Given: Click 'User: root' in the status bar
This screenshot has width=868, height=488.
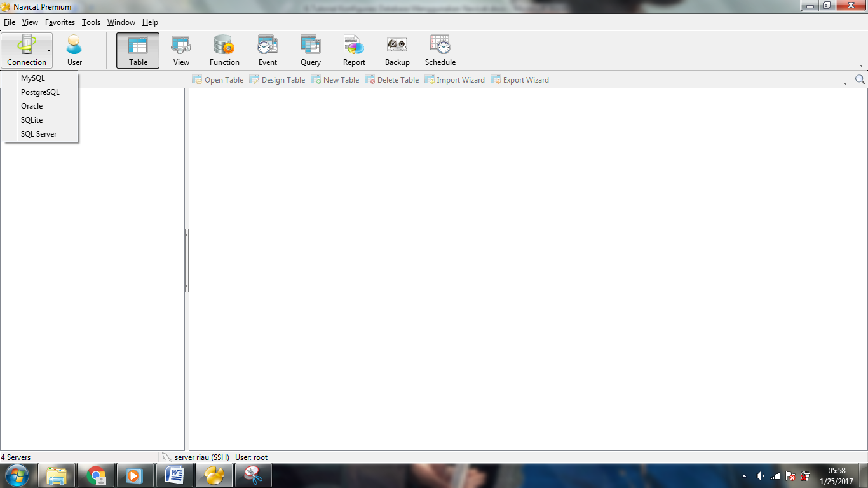Looking at the screenshot, I should (252, 457).
